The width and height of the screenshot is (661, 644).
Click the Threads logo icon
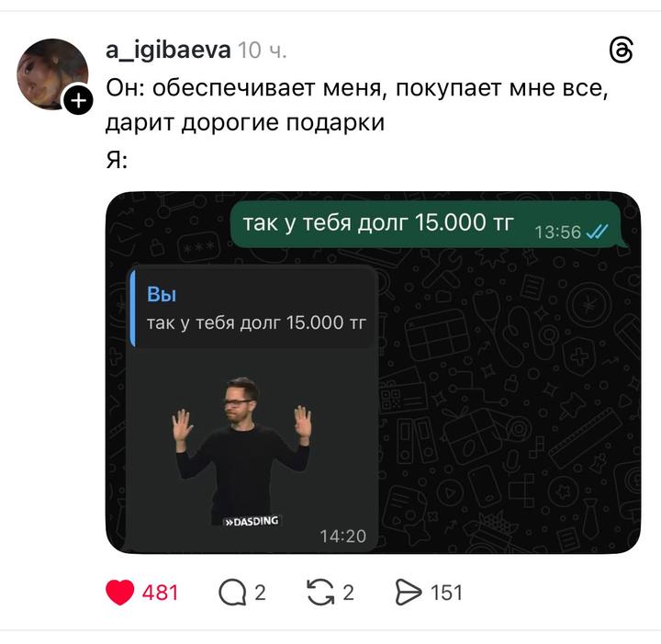point(622,51)
